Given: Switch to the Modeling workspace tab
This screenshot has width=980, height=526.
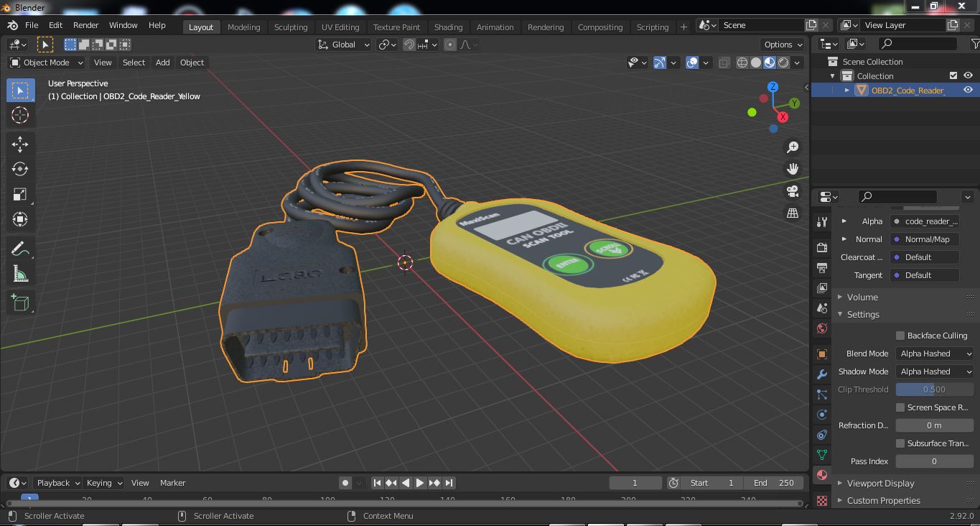Looking at the screenshot, I should pyautogui.click(x=243, y=27).
